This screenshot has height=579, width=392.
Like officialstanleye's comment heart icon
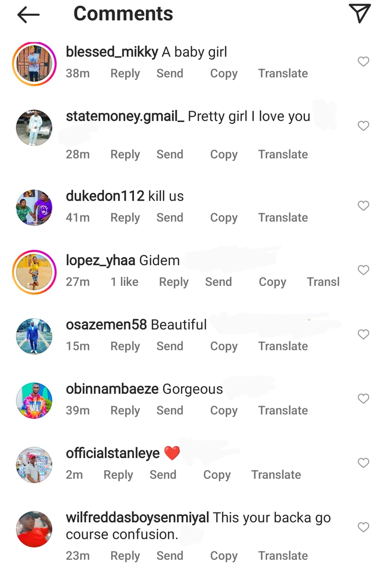click(363, 462)
